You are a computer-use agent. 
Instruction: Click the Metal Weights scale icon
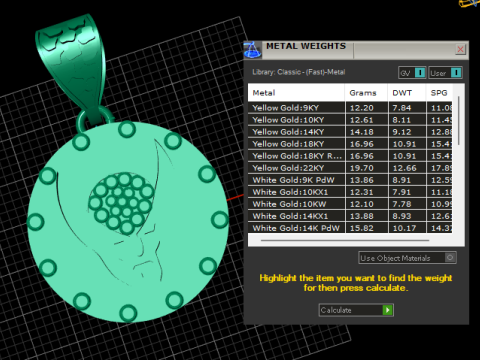pos(252,50)
